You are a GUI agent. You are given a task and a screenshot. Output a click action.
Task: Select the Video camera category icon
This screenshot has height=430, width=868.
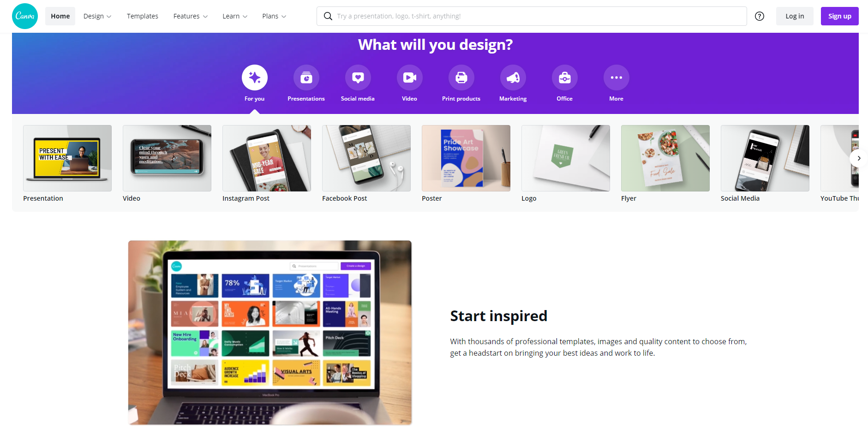click(x=410, y=78)
